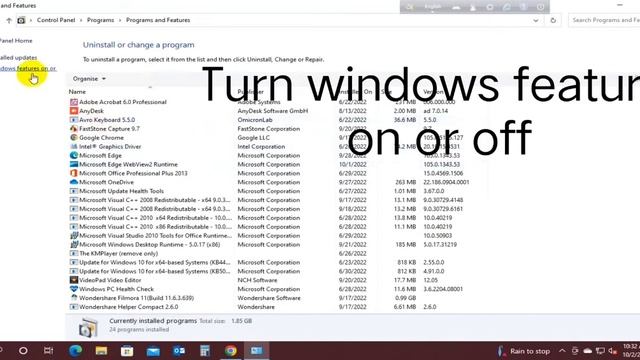Click Control Panel in the breadcrumb path
Image resolution: width=640 pixels, height=360 pixels.
tap(56, 20)
